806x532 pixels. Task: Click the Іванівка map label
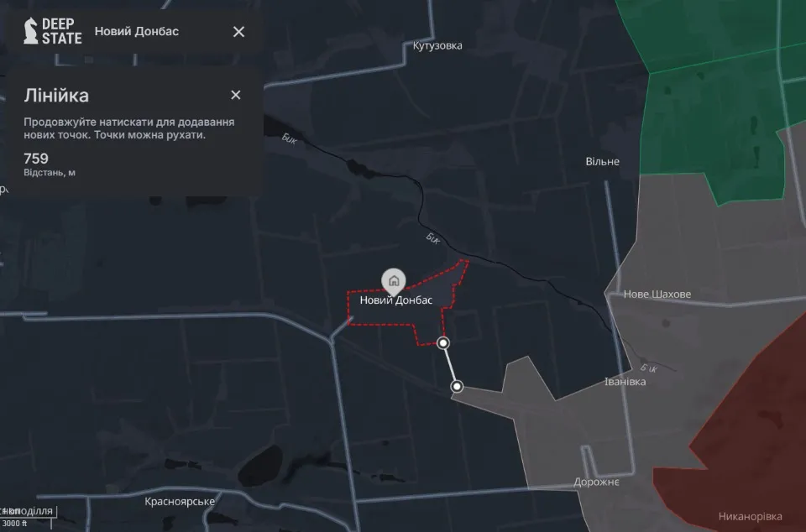pyautogui.click(x=625, y=382)
